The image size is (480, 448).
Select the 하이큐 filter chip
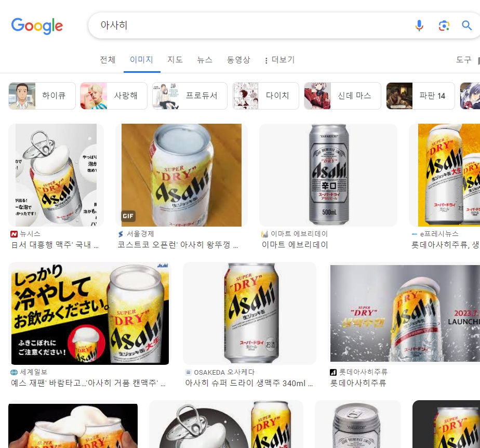[42, 96]
